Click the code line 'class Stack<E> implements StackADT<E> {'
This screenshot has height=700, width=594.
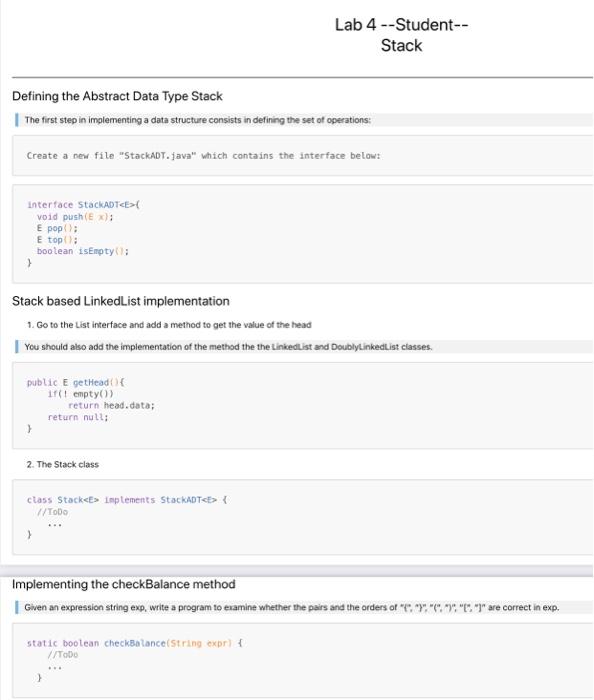click(127, 500)
